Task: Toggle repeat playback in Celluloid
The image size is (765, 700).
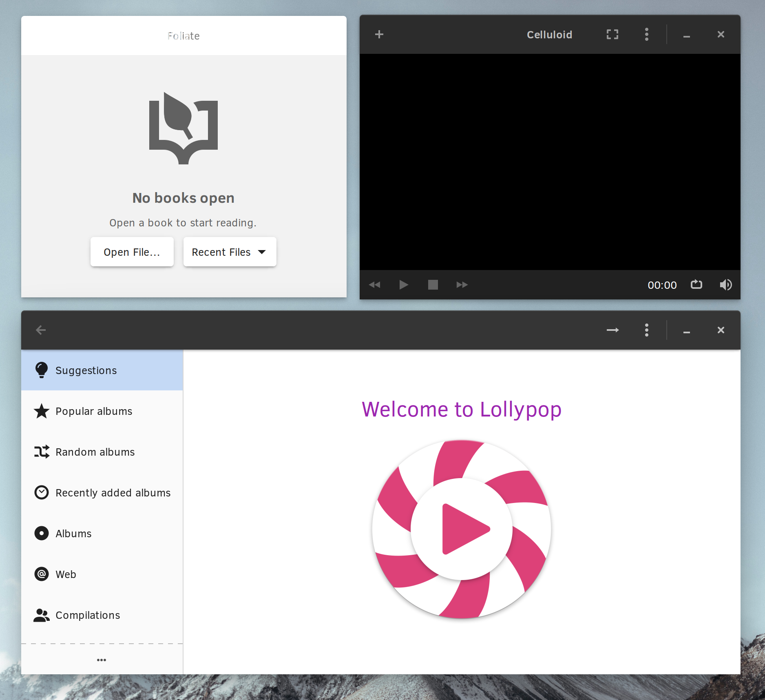Action: coord(696,285)
